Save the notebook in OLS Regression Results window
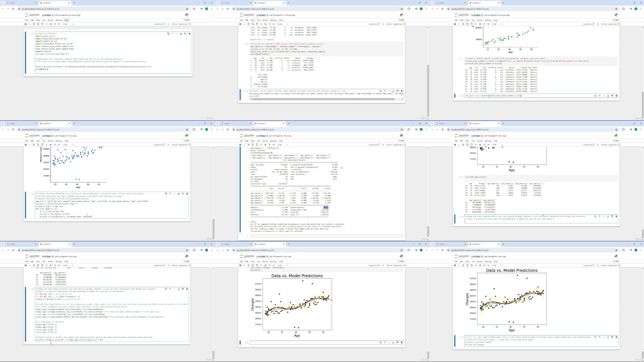644x362 pixels. click(x=240, y=145)
